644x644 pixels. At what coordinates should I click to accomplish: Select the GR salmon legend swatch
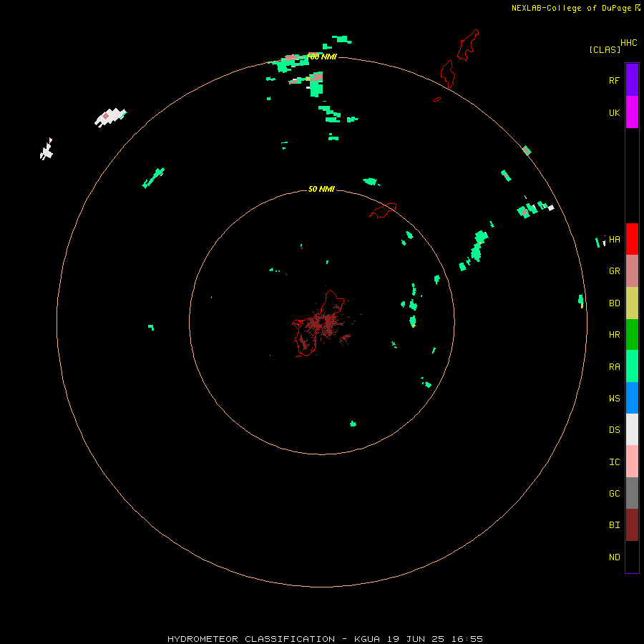(632, 271)
